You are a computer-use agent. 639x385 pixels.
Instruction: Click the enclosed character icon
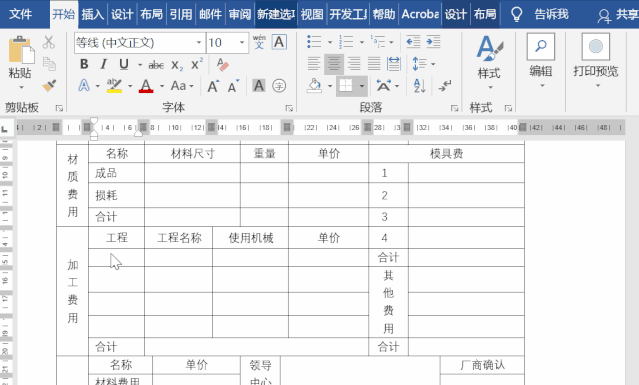279,86
